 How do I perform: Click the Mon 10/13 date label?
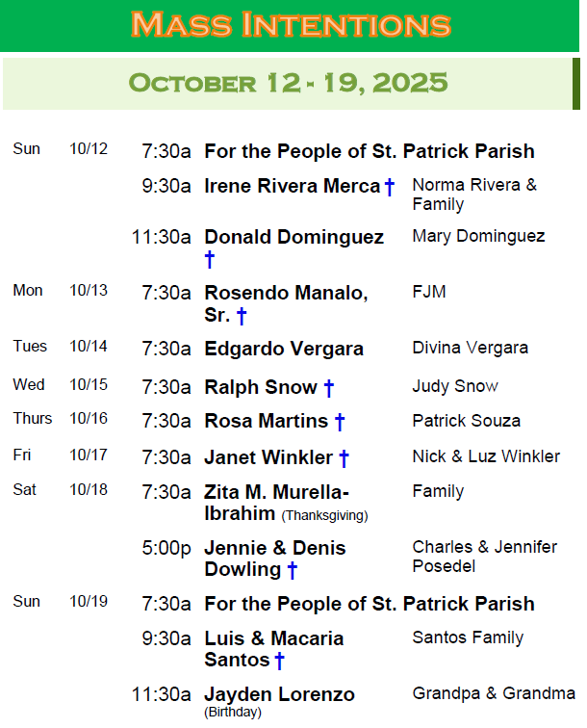tap(60, 291)
